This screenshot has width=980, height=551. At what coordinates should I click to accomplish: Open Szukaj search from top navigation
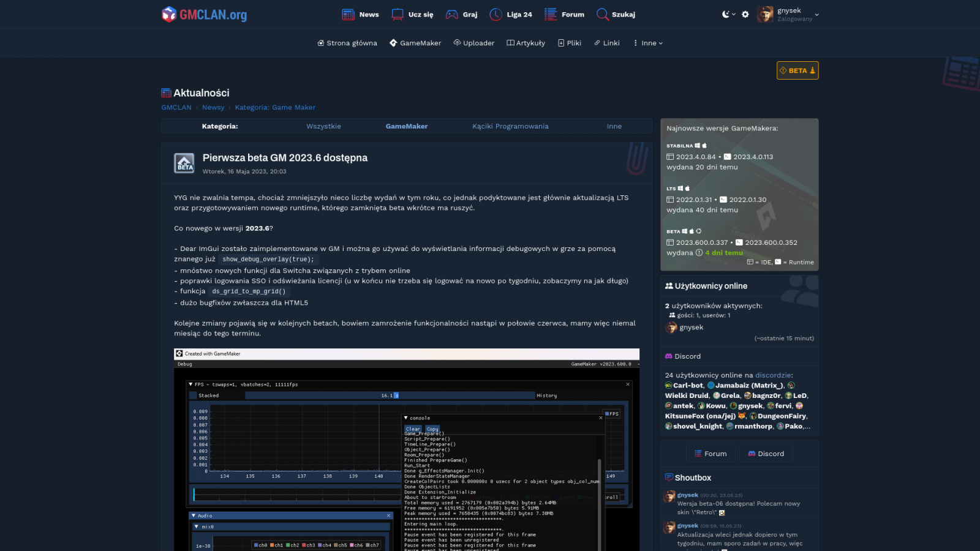click(x=616, y=14)
